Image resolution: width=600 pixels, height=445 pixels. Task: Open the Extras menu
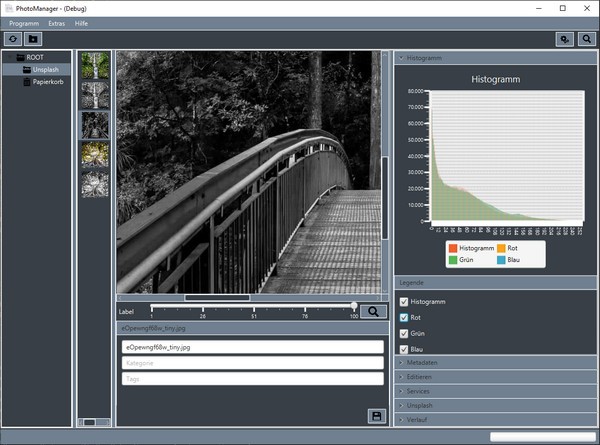click(57, 23)
